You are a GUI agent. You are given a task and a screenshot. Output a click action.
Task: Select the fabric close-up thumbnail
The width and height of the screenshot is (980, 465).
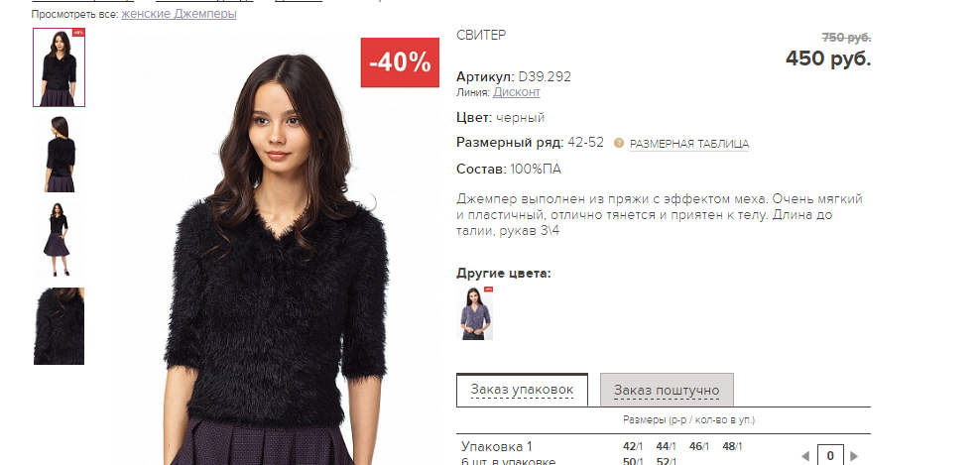click(x=59, y=325)
